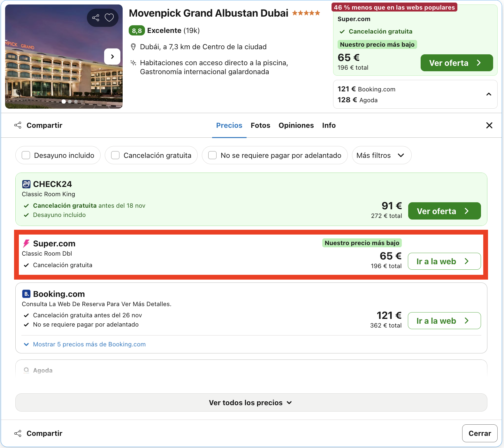Select the Info tab

tap(329, 125)
